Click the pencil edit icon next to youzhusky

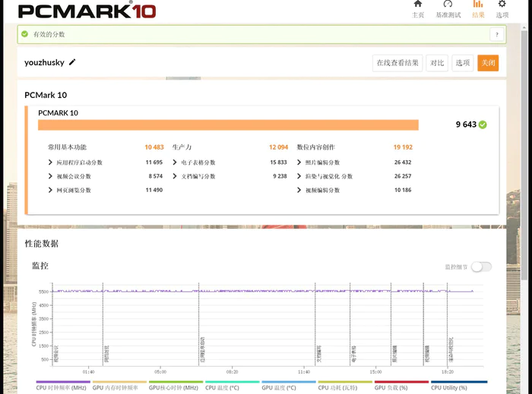72,62
